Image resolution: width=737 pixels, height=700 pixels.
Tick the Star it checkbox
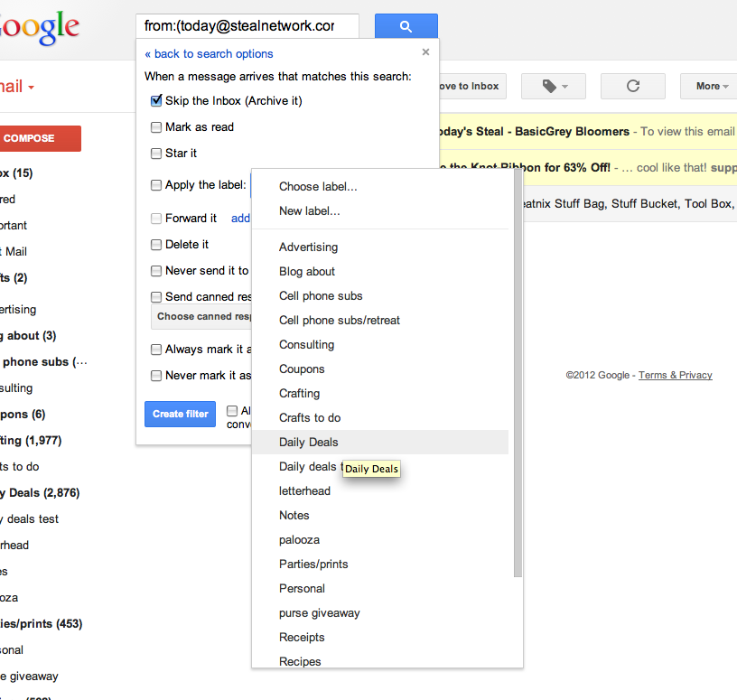156,154
